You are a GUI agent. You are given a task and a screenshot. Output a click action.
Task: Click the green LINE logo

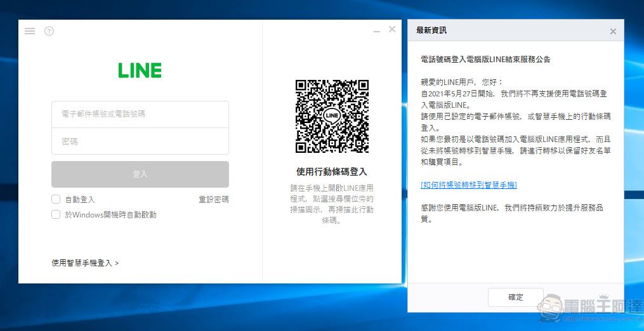140,70
